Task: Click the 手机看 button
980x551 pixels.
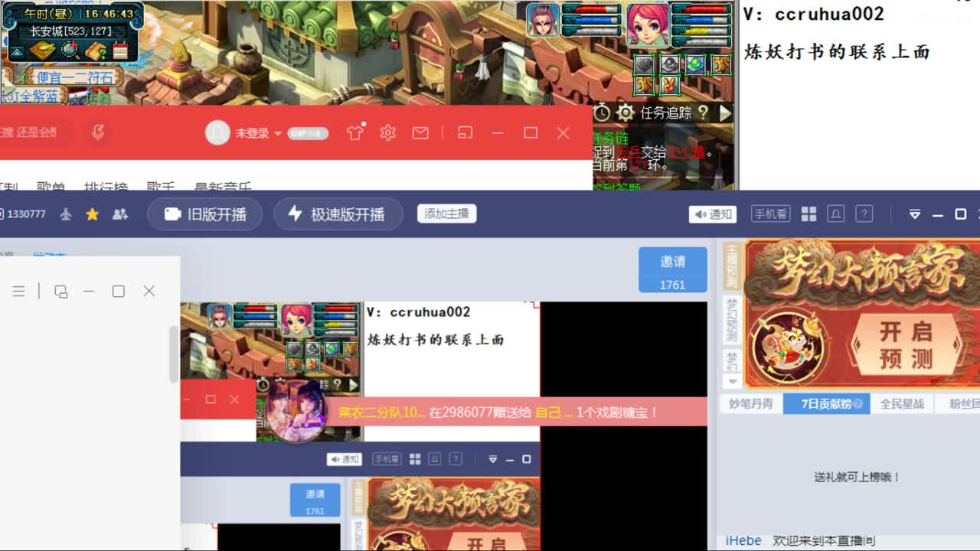Action: coord(770,214)
